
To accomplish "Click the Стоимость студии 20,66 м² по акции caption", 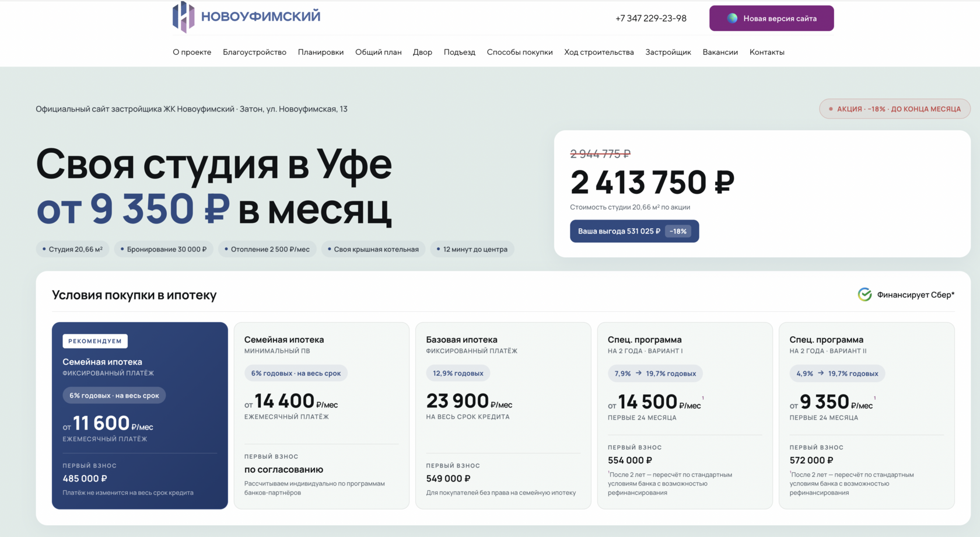I will tap(630, 207).
